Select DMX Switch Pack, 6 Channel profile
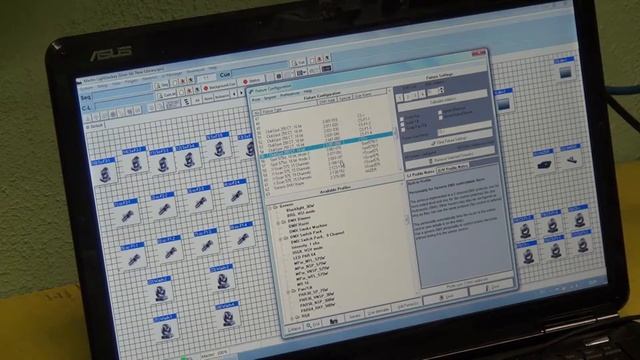This screenshot has width=640, height=360. pyautogui.click(x=318, y=238)
